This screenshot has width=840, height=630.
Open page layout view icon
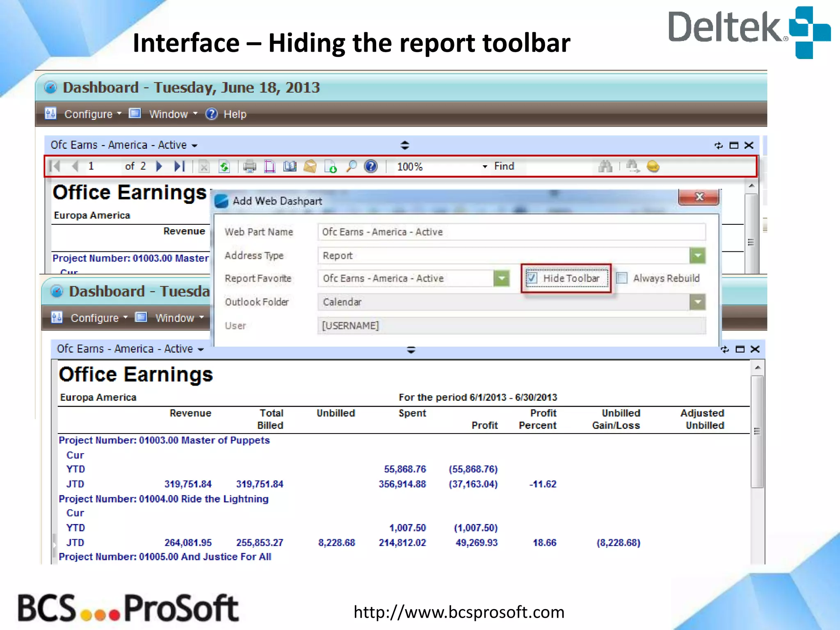point(269,167)
